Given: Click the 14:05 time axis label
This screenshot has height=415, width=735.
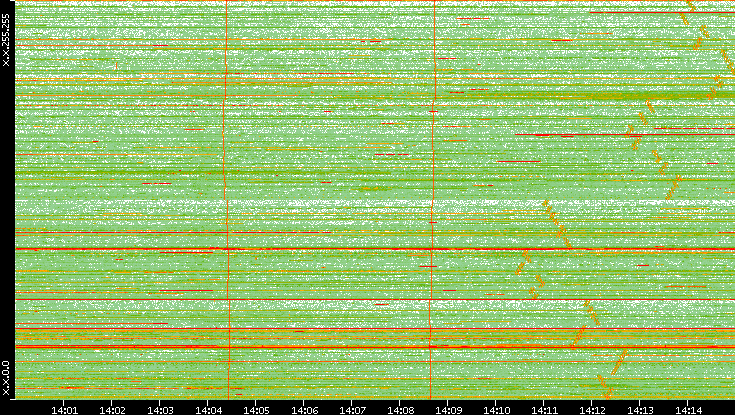Looking at the screenshot, I should click(256, 410).
